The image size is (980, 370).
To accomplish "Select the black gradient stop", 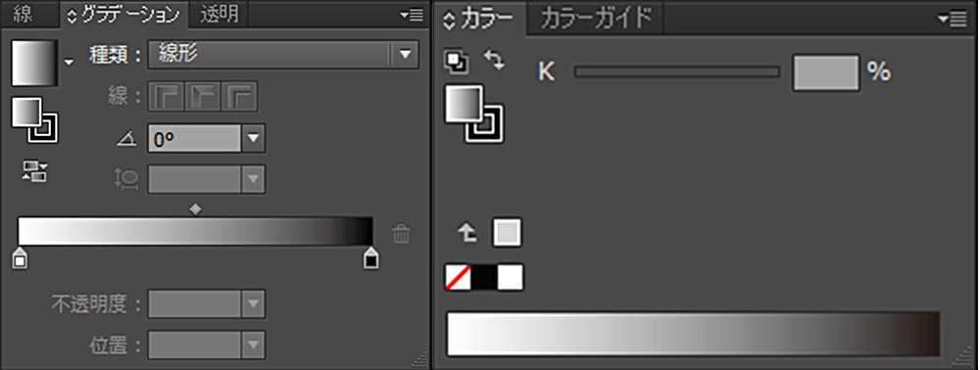I will click(x=371, y=257).
